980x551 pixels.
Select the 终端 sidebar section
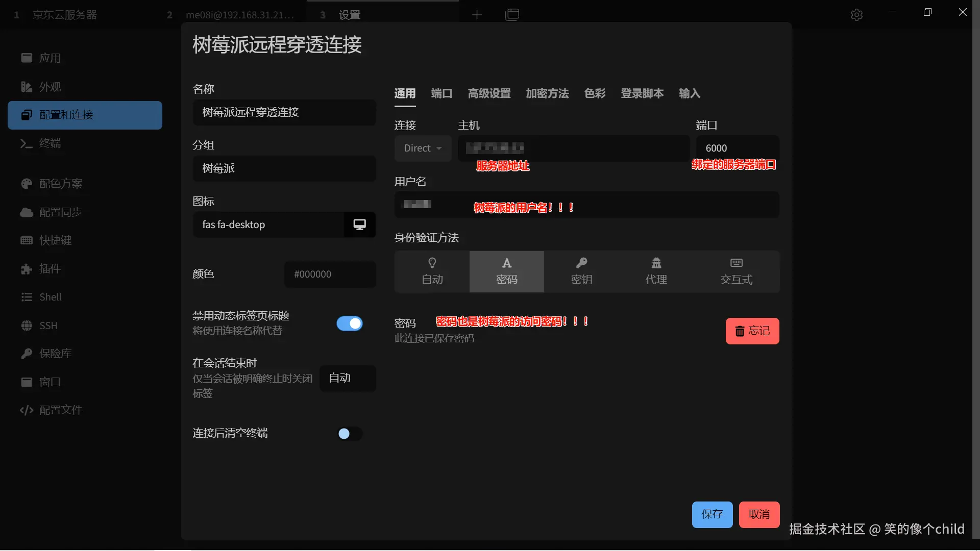(50, 143)
